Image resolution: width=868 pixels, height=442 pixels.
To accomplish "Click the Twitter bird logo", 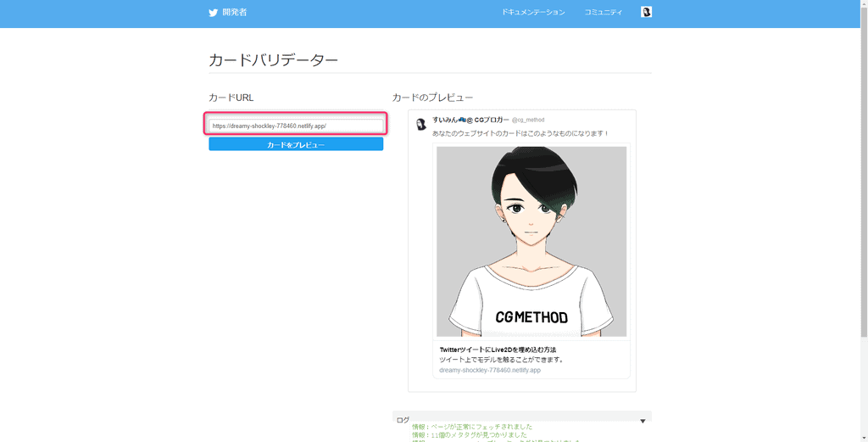I will [214, 13].
